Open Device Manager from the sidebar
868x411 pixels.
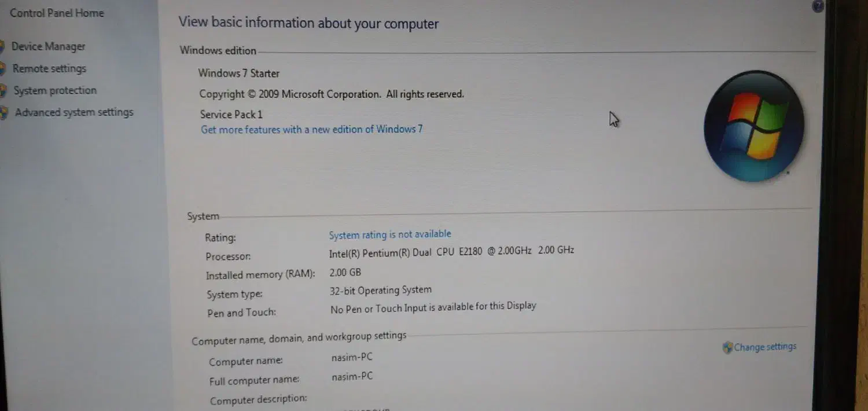tap(48, 46)
